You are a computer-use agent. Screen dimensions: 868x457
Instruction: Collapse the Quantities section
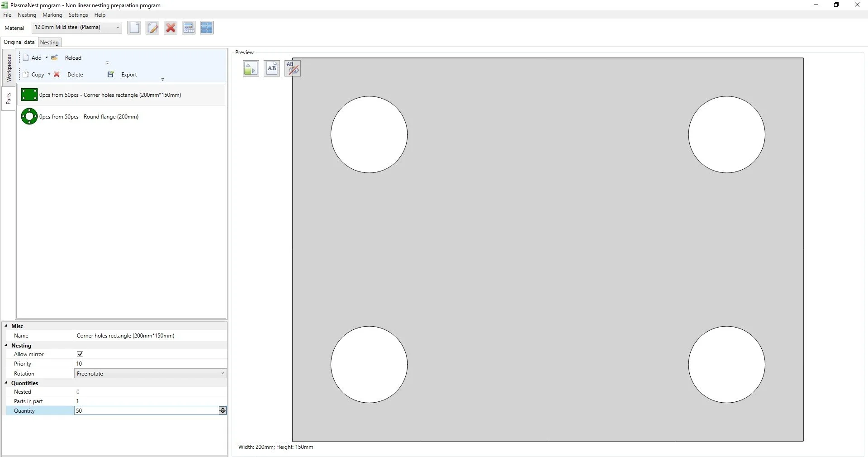(x=6, y=383)
